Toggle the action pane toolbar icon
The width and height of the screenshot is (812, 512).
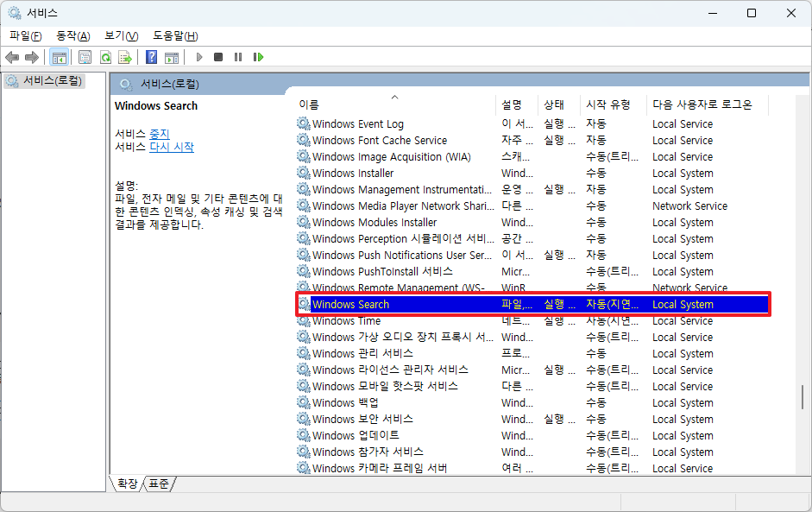pos(172,57)
